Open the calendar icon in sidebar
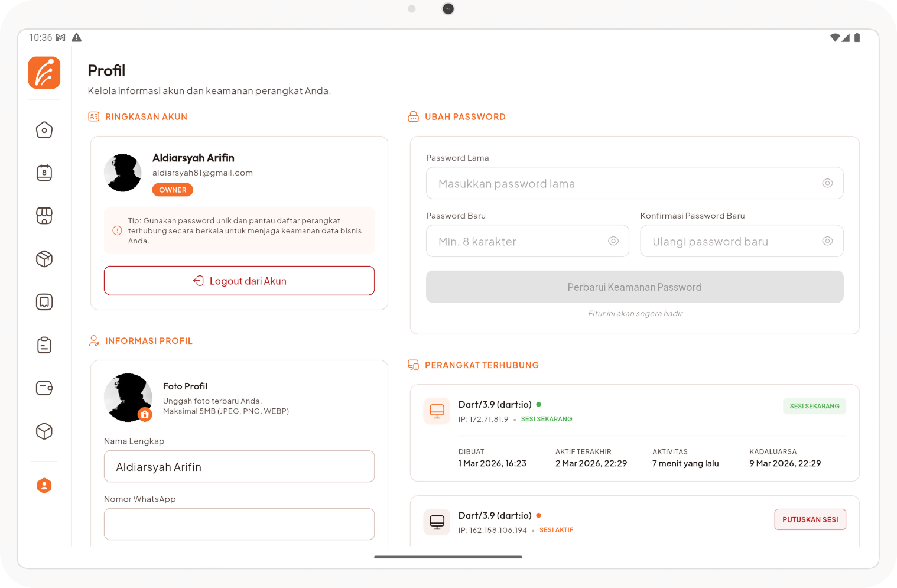Image resolution: width=897 pixels, height=588 pixels. pyautogui.click(x=44, y=173)
